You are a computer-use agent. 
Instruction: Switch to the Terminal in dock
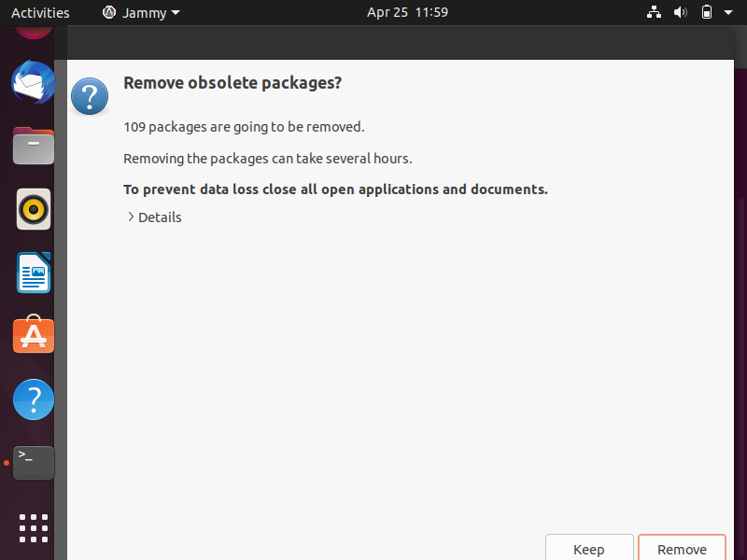pos(34,462)
